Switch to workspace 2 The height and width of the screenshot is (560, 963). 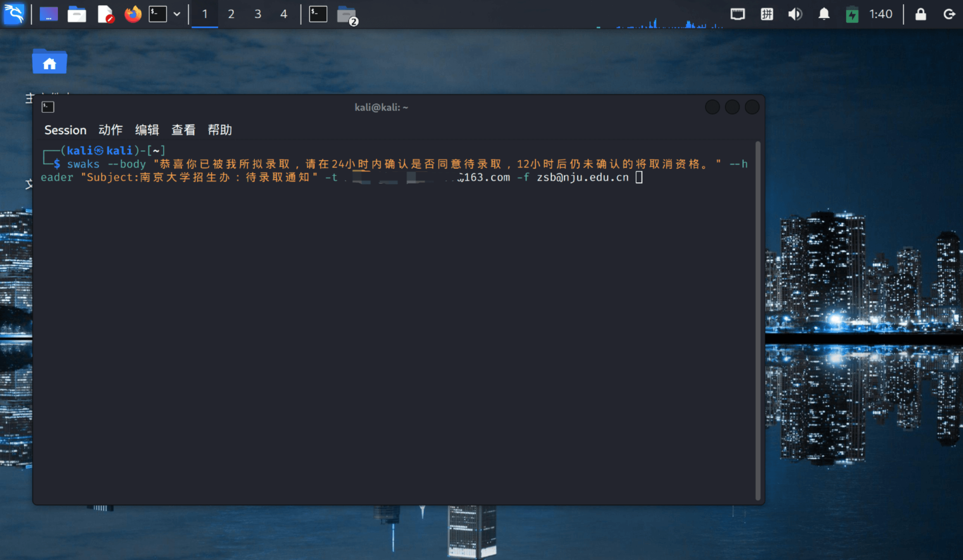pos(231,14)
